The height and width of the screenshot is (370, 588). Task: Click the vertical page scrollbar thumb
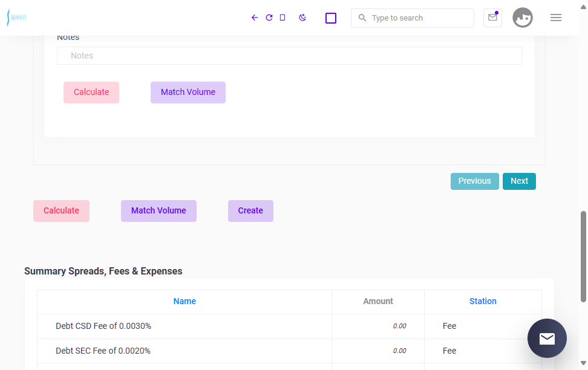coord(583,256)
